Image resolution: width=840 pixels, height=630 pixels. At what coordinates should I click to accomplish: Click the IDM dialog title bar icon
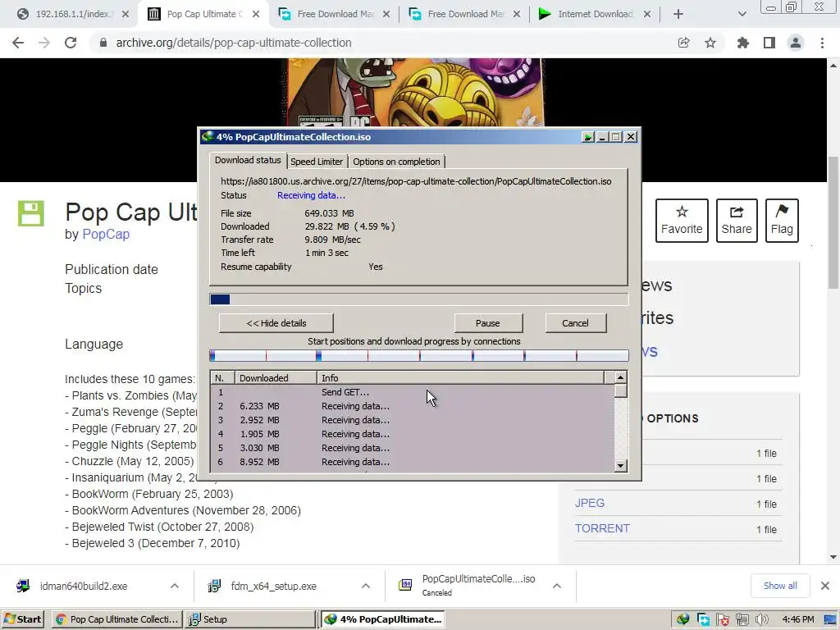point(208,137)
